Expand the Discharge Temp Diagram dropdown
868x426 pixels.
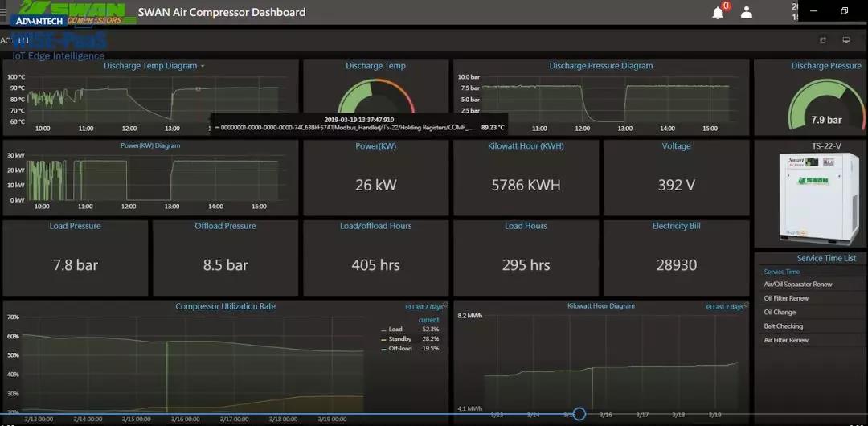pos(203,66)
